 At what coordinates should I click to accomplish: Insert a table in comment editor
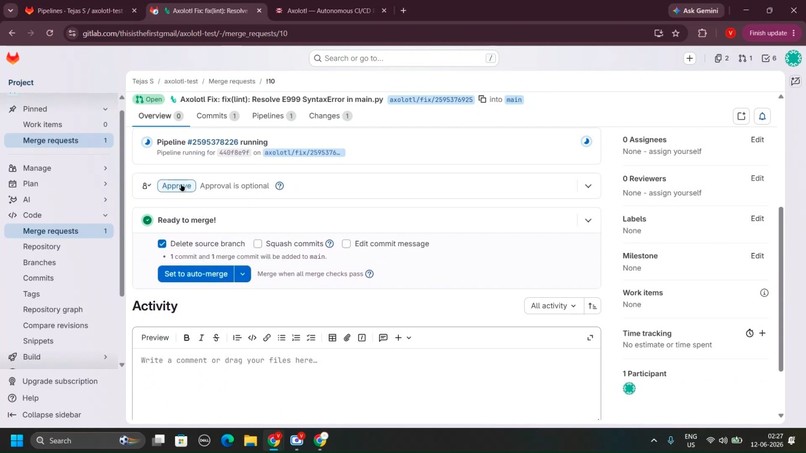pos(332,338)
